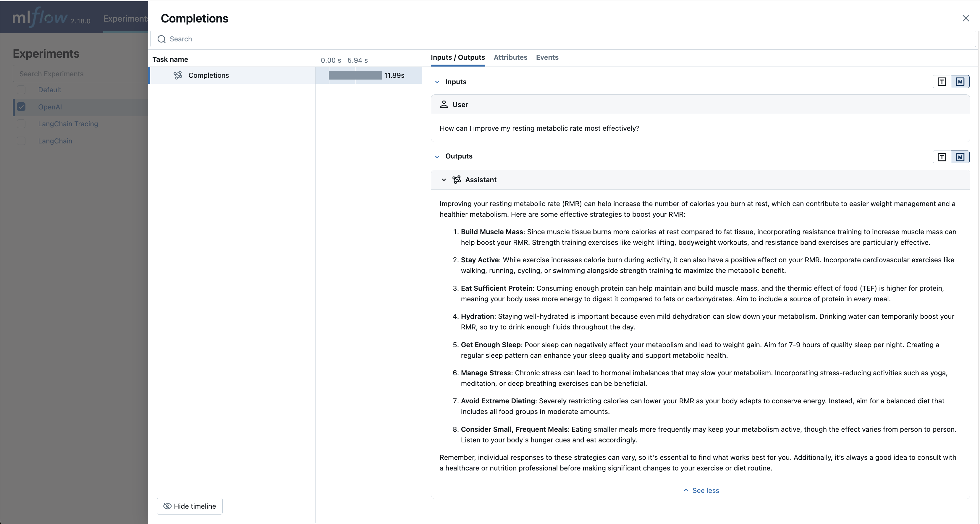Collapse the Assistant message

click(444, 179)
